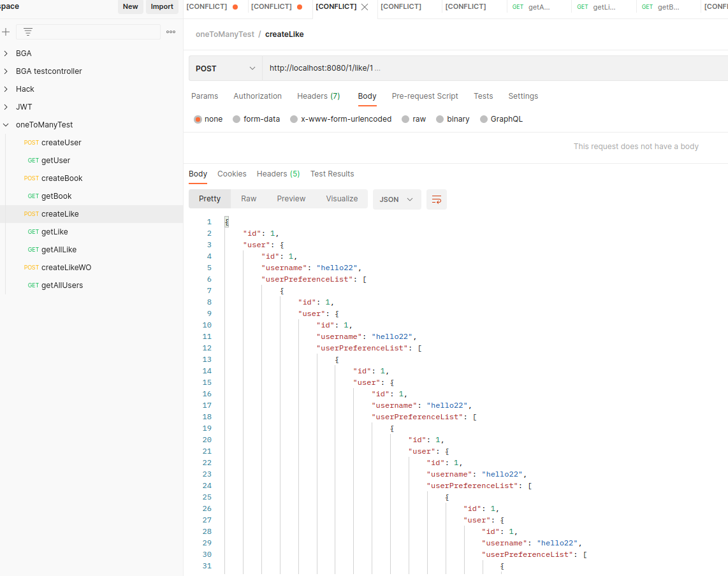The width and height of the screenshot is (728, 576).
Task: Expand the BGA testcontroller collection
Action: coord(6,71)
